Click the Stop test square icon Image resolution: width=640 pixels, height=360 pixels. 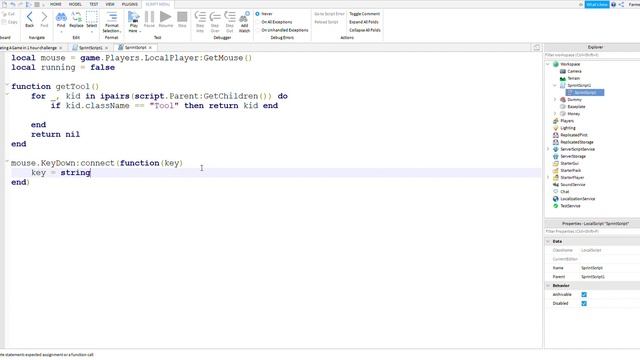(x=182, y=17)
